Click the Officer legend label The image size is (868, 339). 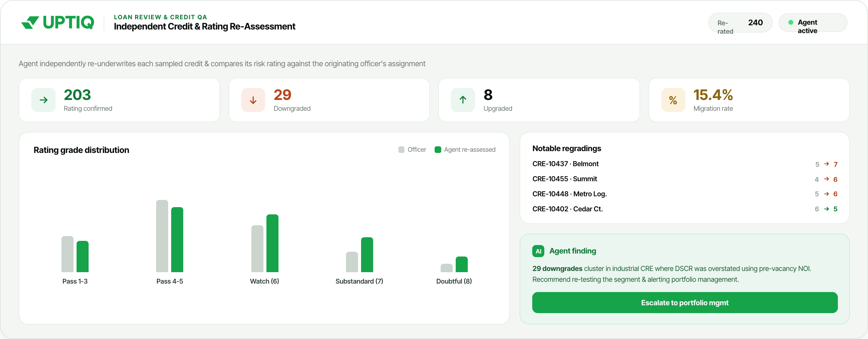coord(417,150)
